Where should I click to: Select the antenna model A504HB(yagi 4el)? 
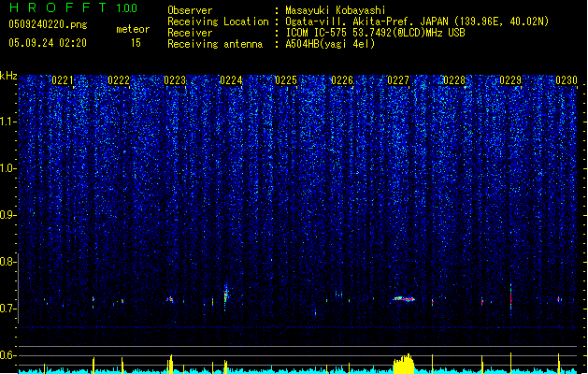(x=330, y=44)
